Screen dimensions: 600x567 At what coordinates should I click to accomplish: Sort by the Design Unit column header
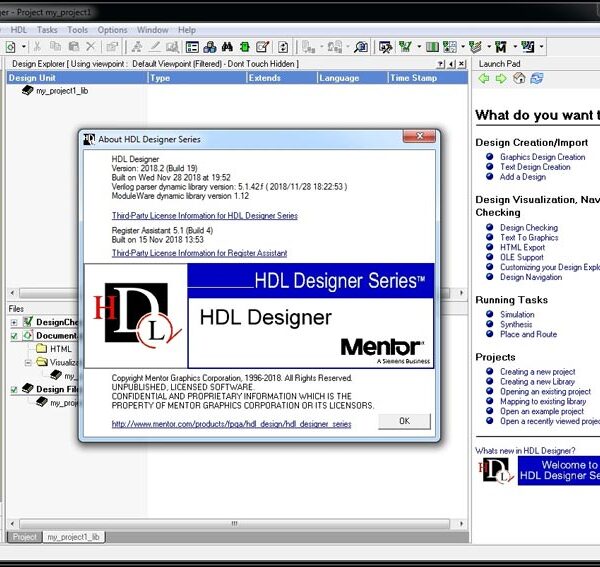click(x=77, y=78)
